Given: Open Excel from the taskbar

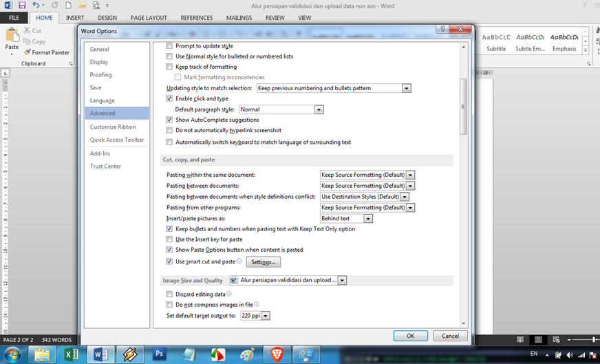Looking at the screenshot, I should (71, 355).
